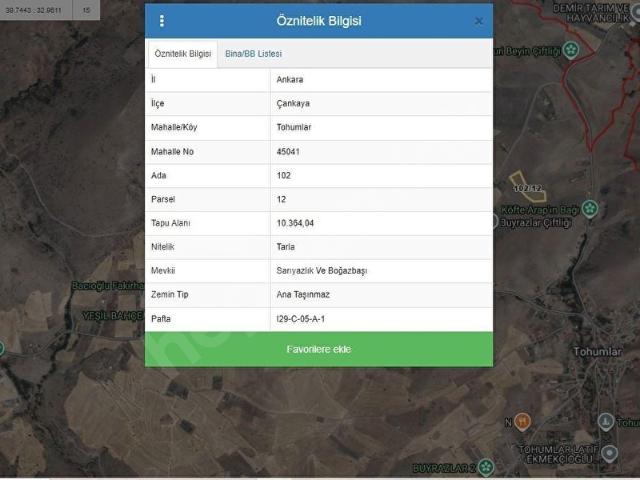This screenshot has width=640, height=480.
Task: Select the Öznitelik Bilgisi tab
Action: click(182, 54)
